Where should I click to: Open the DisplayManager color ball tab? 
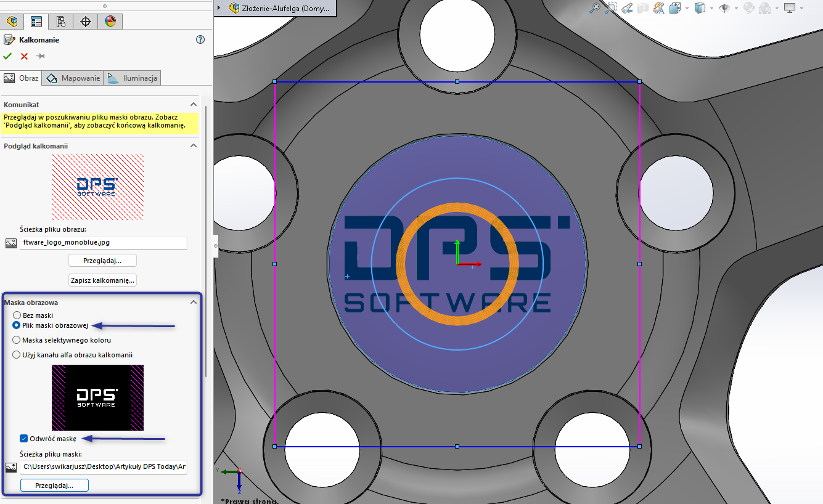(110, 22)
